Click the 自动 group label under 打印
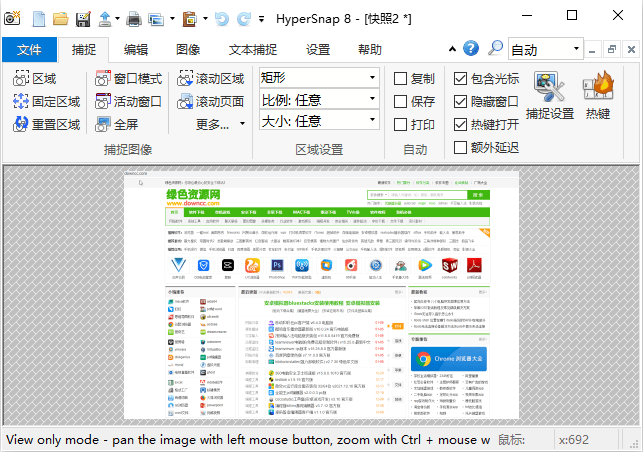Screen dimensions: 643x452 click(415, 150)
